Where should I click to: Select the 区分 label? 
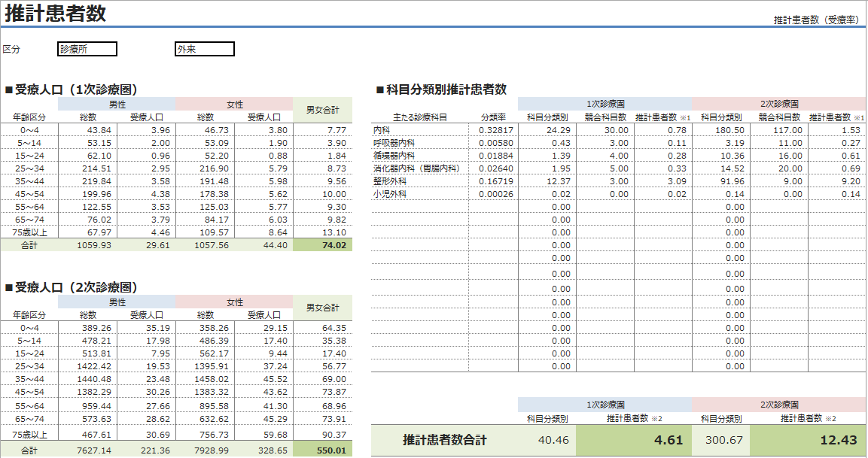coord(11,49)
